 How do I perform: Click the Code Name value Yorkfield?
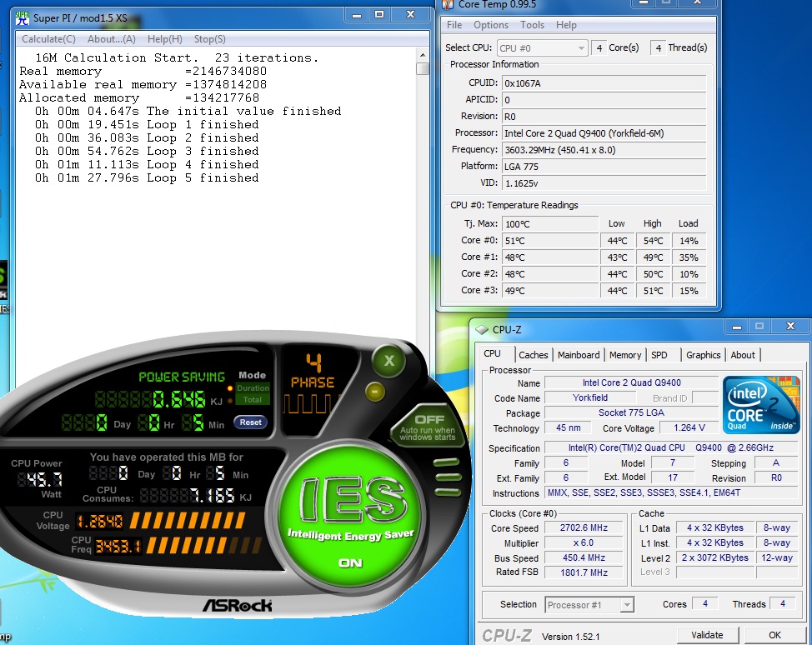pos(590,398)
